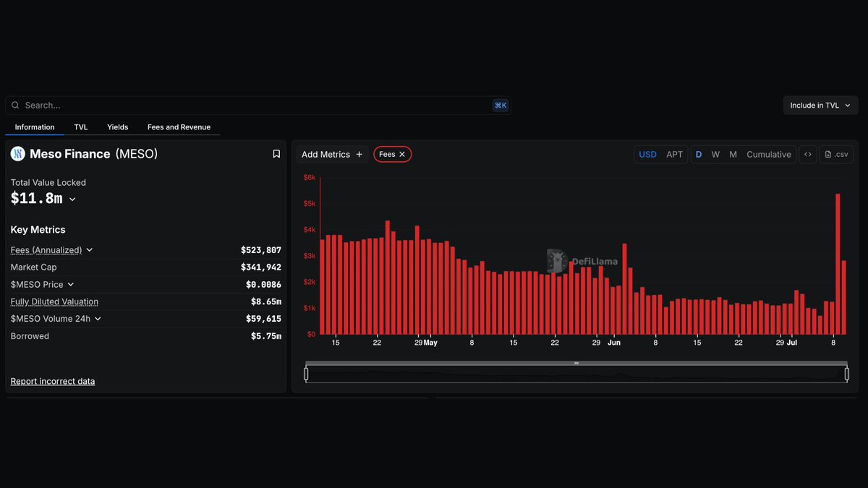
Task: Expand $MESO Volume 24h details
Action: (98, 319)
